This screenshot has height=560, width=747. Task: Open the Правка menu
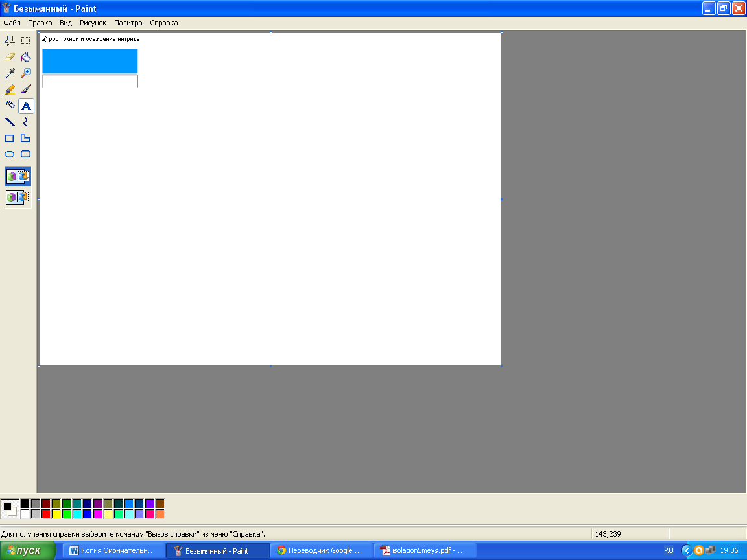[x=40, y=23]
